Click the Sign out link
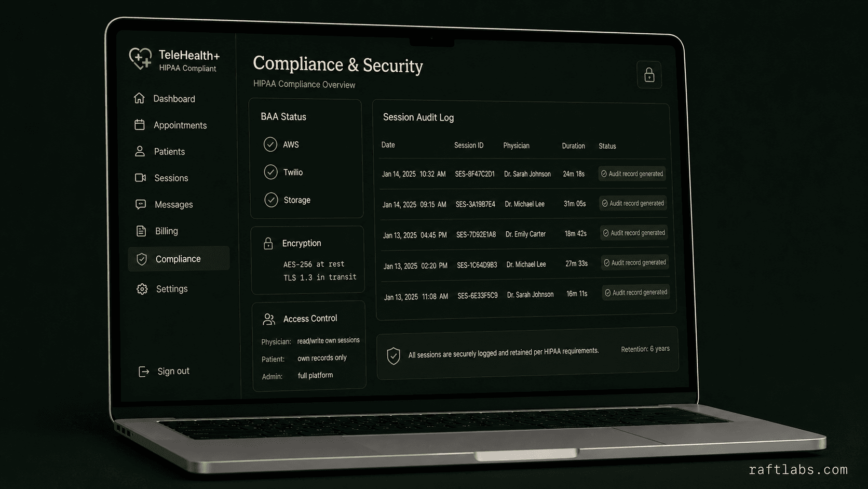 [x=173, y=371]
